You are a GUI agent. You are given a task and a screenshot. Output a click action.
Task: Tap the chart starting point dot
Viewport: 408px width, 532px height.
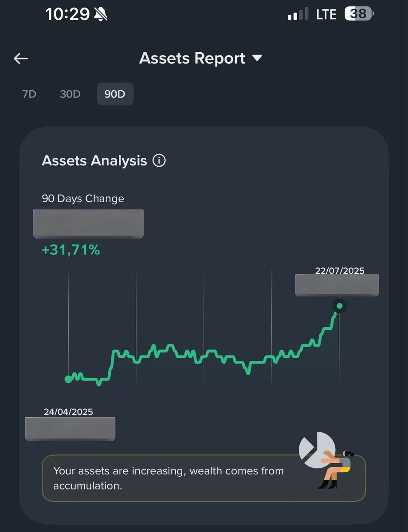coord(68,379)
